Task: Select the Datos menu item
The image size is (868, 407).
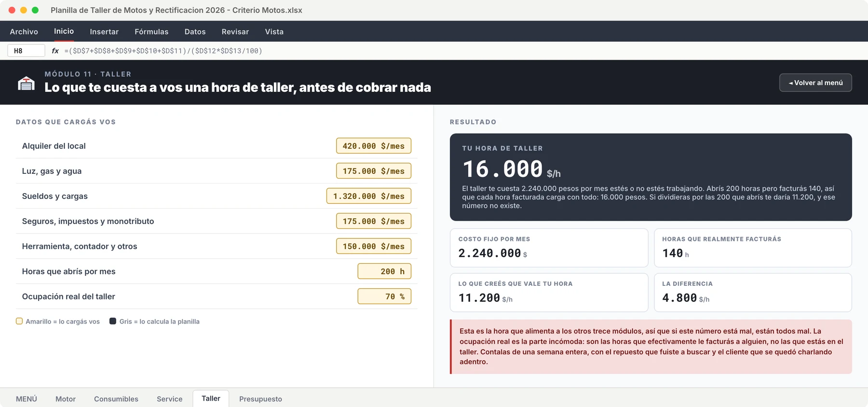Action: click(x=195, y=31)
